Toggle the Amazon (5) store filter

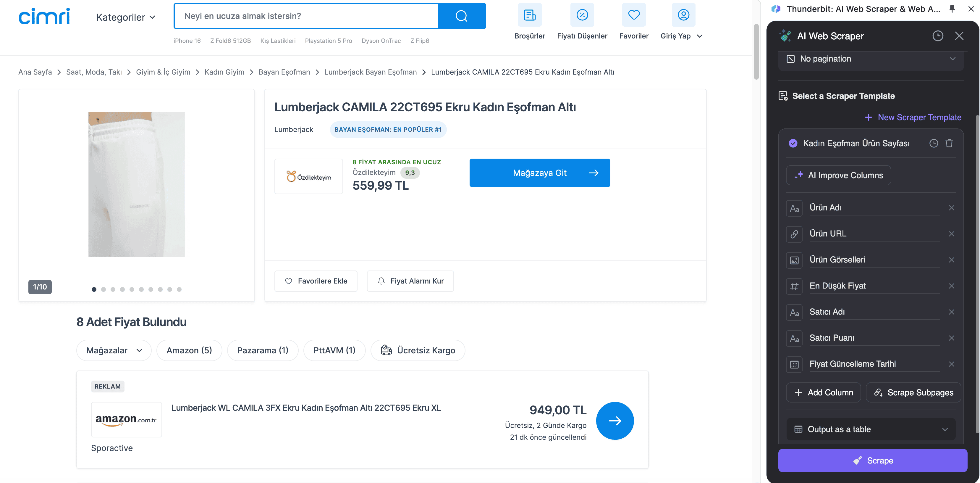(189, 350)
